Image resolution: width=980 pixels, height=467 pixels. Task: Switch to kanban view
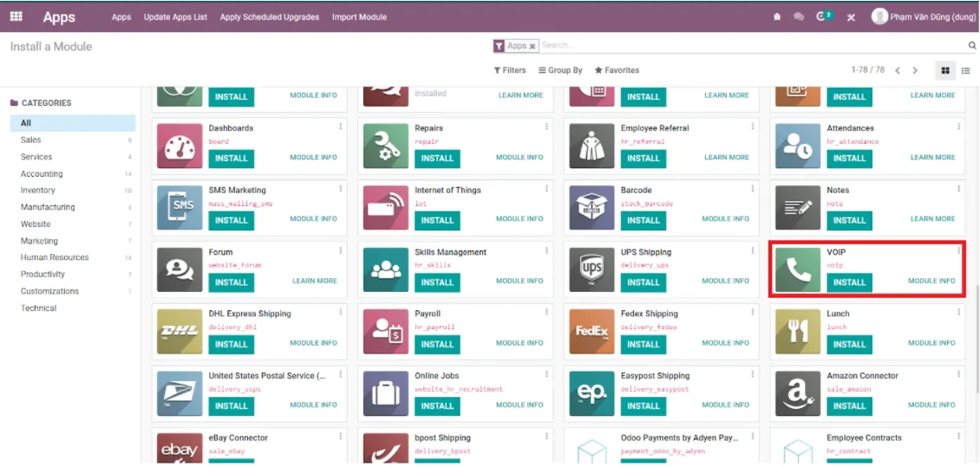pos(945,70)
